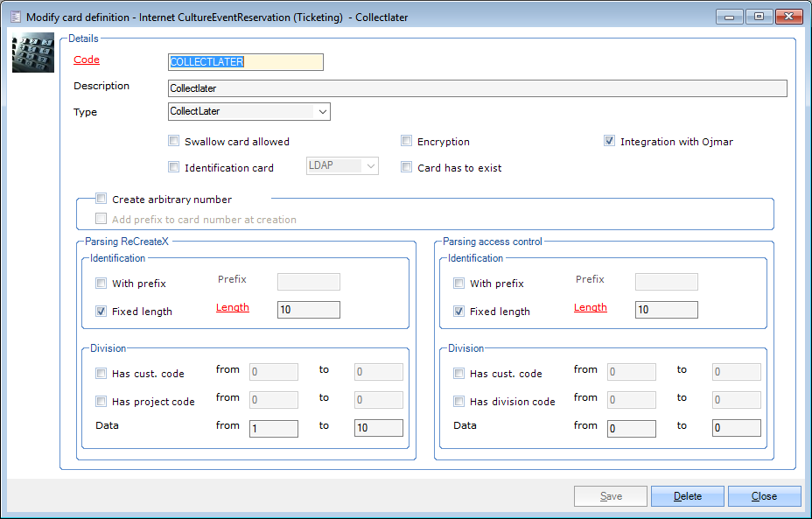Disable Fixed length in Parsing access control

(459, 311)
